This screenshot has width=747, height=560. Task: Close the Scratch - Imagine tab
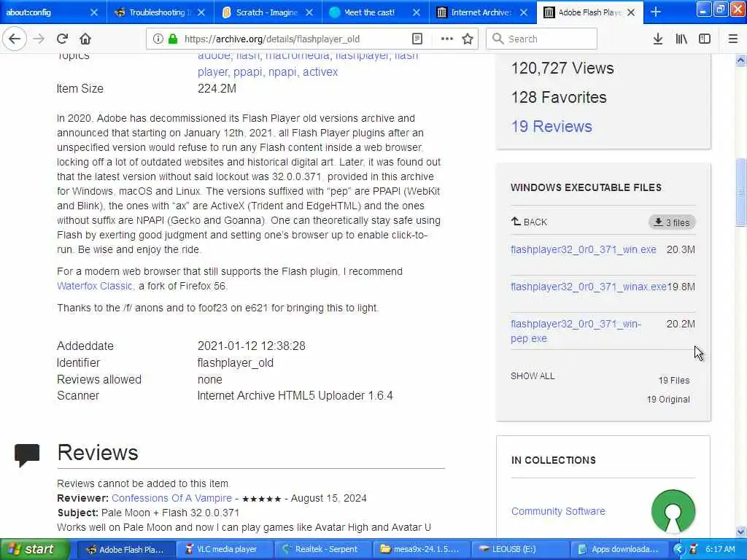(x=309, y=12)
